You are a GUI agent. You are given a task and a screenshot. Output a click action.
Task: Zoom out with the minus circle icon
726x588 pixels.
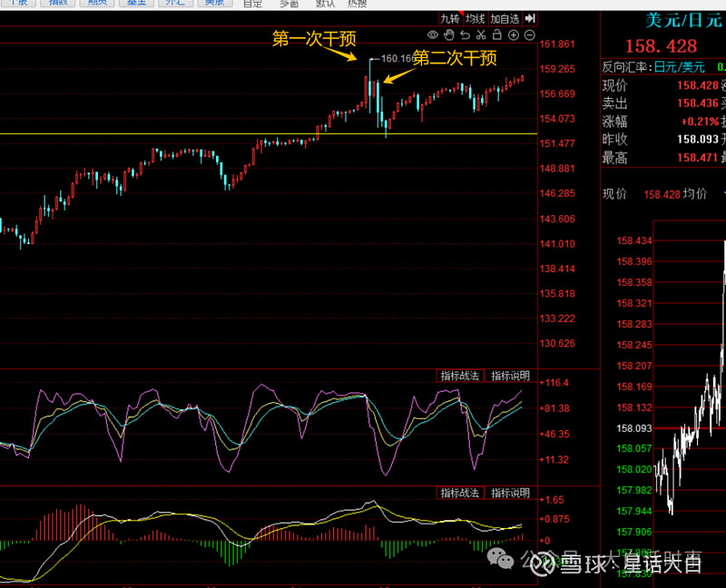[530, 35]
